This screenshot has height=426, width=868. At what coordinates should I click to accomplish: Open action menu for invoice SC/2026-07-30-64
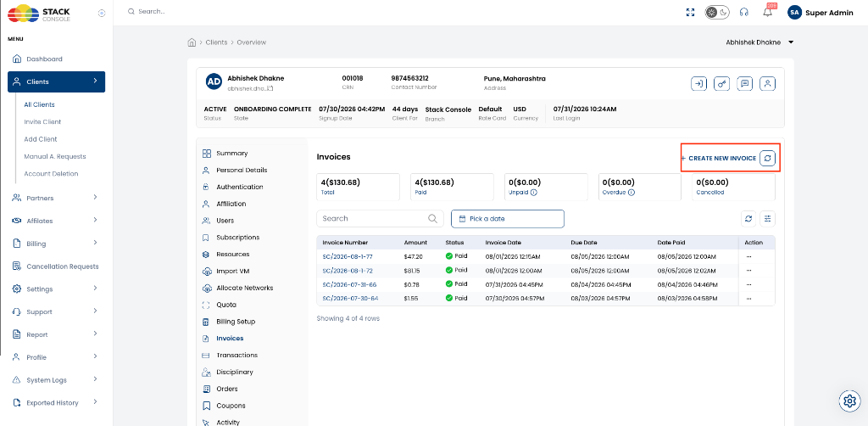749,298
